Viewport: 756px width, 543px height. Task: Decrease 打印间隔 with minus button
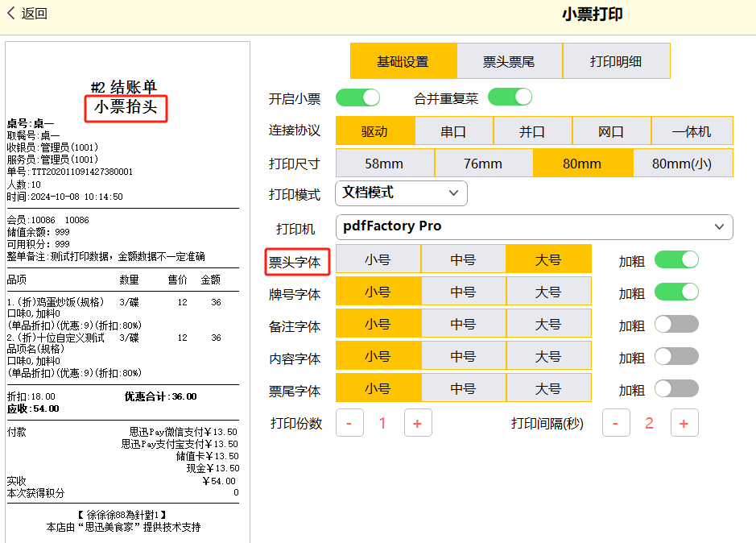tap(616, 423)
